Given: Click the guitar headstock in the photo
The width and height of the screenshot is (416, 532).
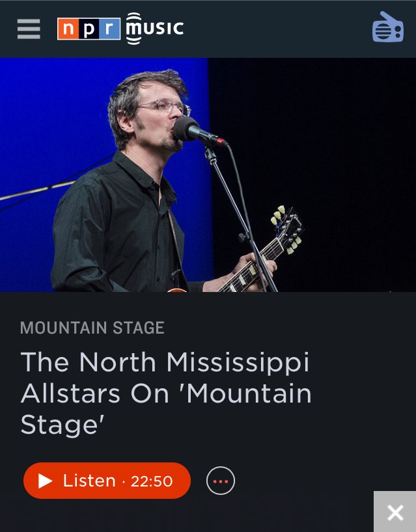Looking at the screenshot, I should click(x=287, y=230).
